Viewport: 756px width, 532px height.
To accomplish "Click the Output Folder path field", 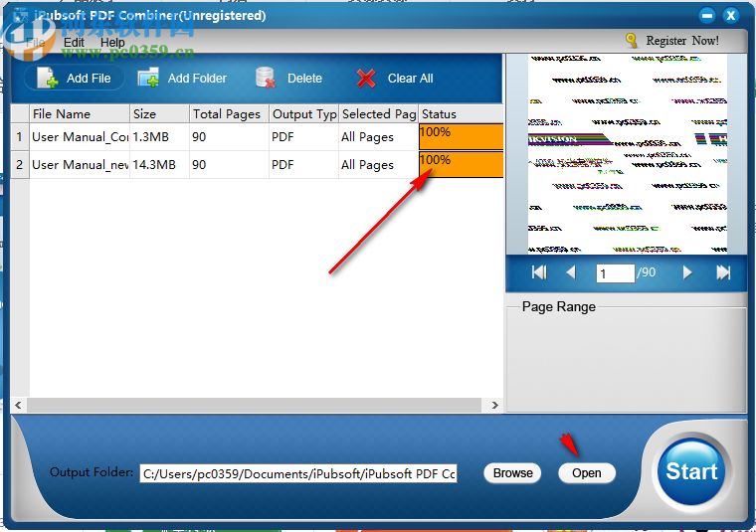I will (x=298, y=473).
